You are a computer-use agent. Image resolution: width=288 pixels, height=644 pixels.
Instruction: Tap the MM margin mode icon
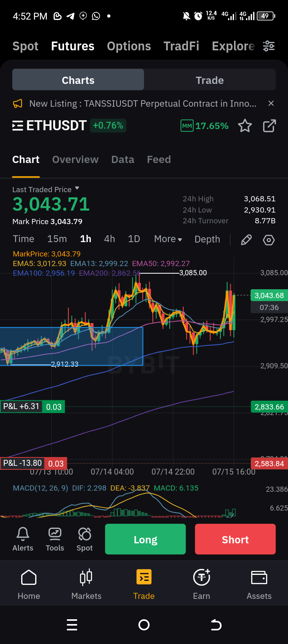click(x=187, y=126)
